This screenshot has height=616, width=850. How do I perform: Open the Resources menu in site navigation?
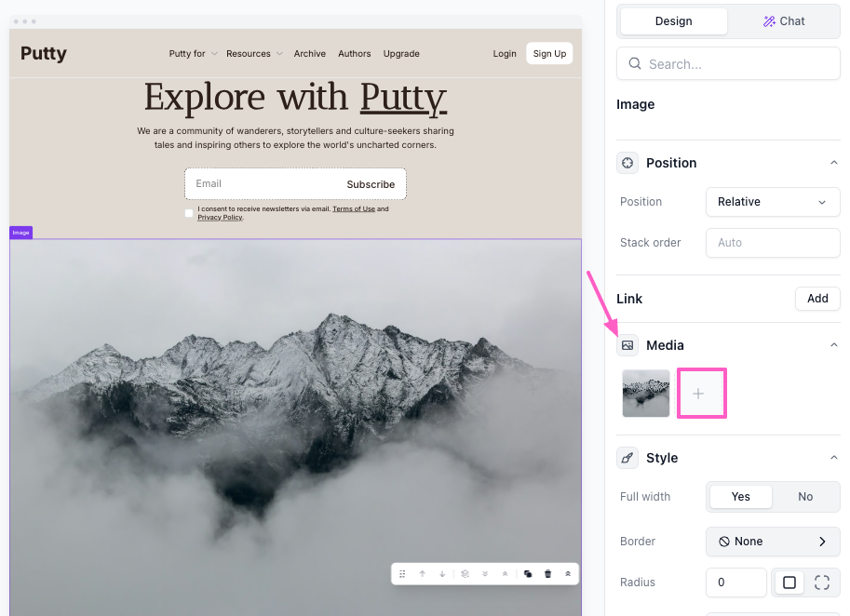coord(254,54)
